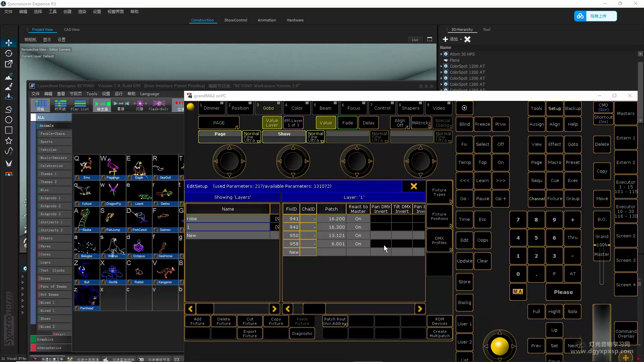Click the plus icon in 3D Hierarchy
This screenshot has width=644, height=362.
pos(445,39)
